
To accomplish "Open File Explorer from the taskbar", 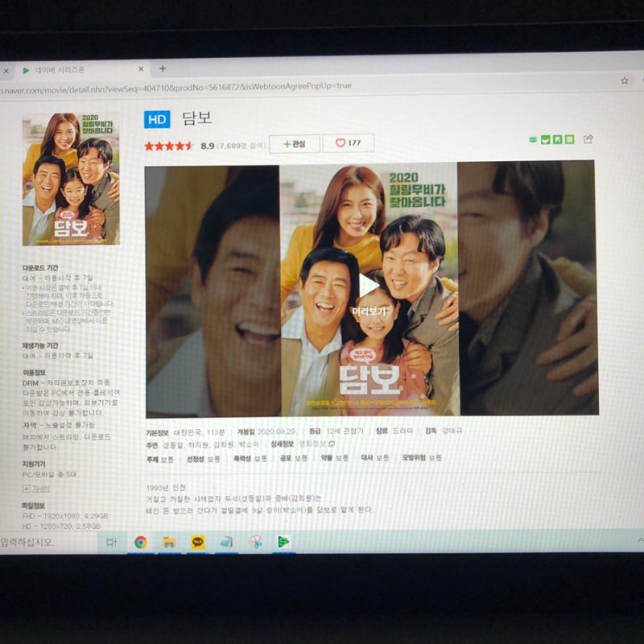I will 169,543.
